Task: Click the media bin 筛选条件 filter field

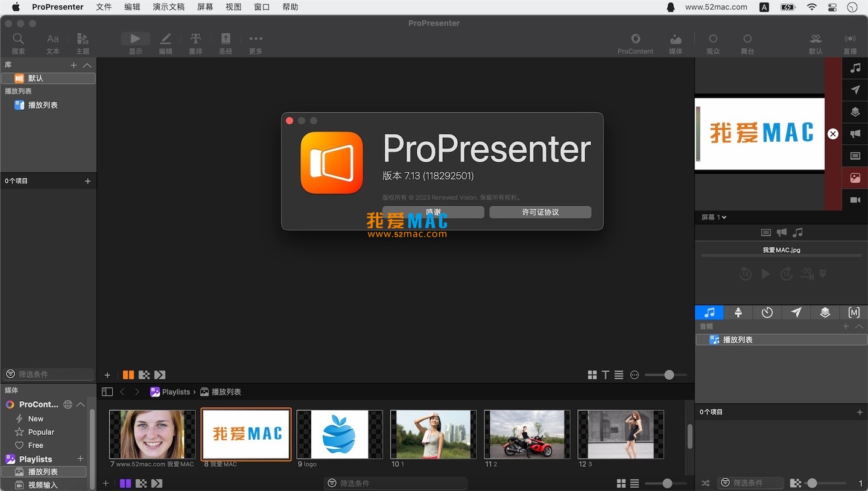Action: point(396,483)
